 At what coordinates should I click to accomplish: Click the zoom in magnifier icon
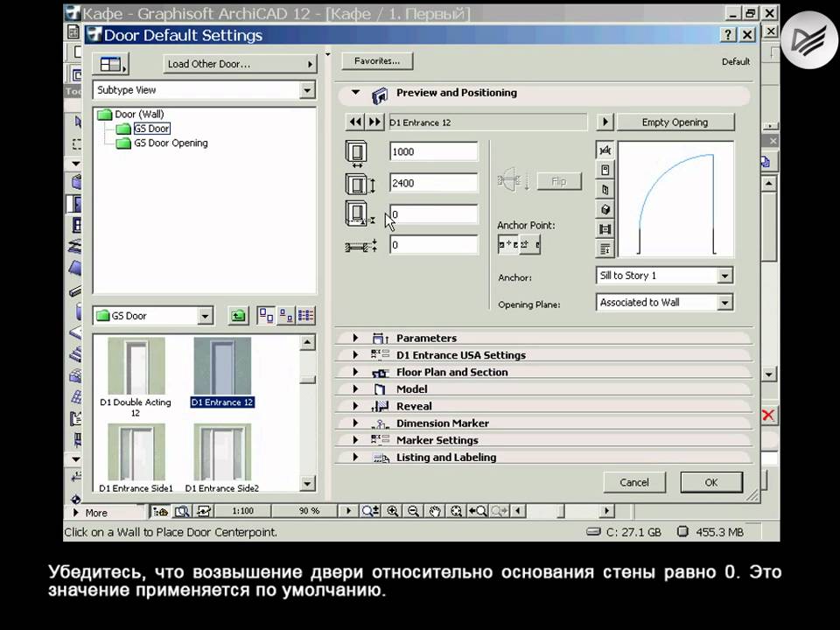(392, 511)
